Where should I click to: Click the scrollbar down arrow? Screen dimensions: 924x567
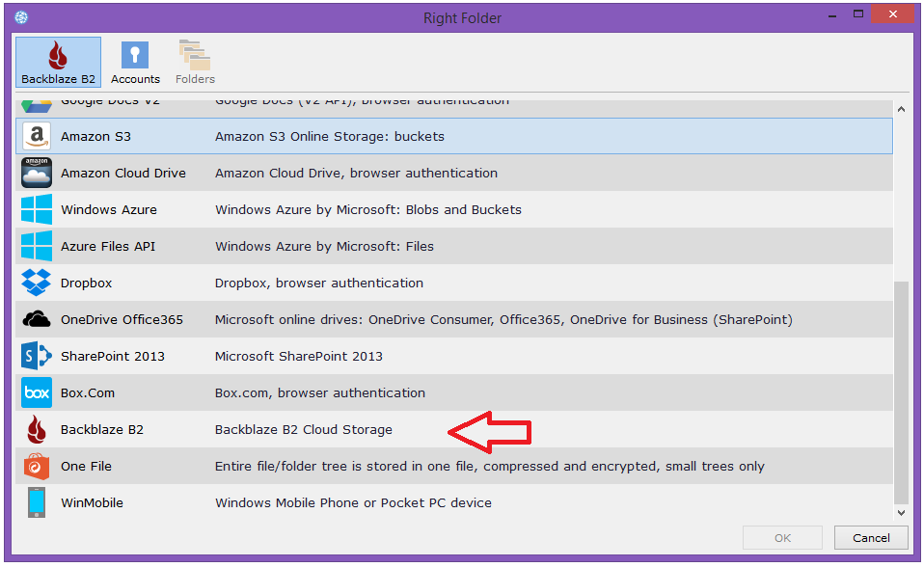(902, 513)
